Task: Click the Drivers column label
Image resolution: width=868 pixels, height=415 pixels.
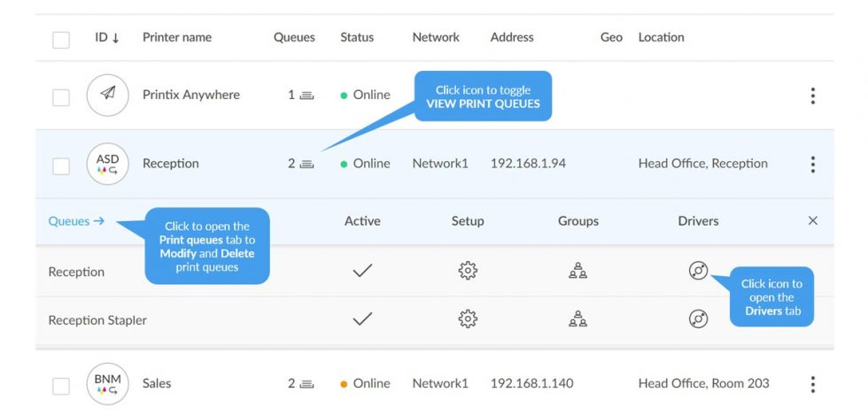Action: (x=698, y=221)
